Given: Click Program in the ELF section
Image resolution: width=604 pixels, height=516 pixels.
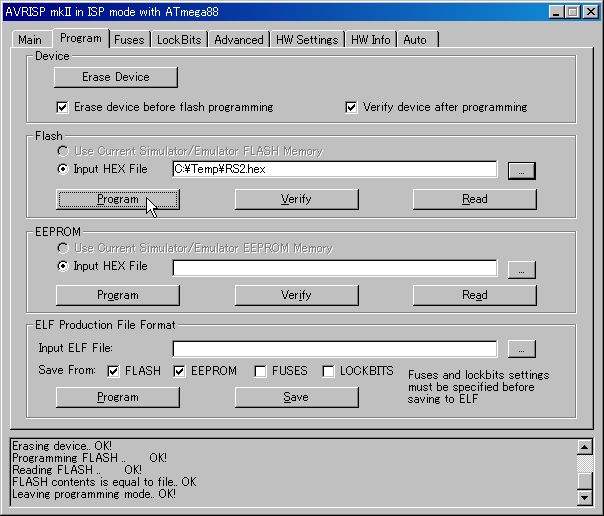Looking at the screenshot, I should pos(118,397).
